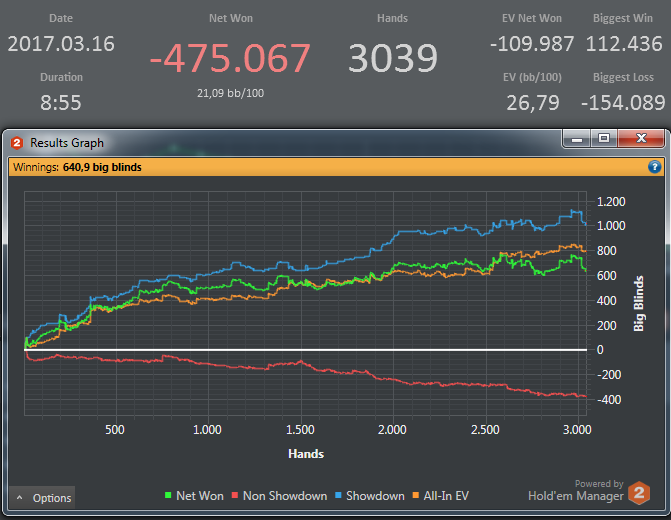
Task: Click the Net Won value -475.067
Action: [x=230, y=58]
